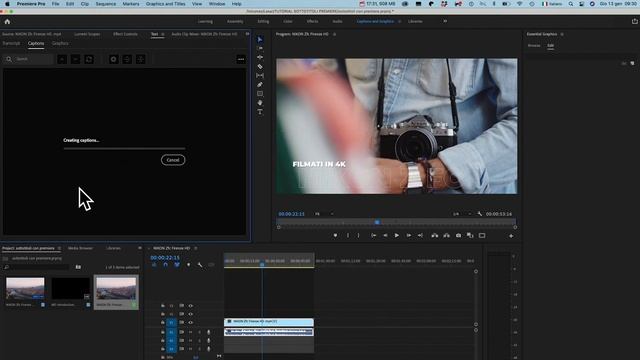Toggle V3 track output eye icon
This screenshot has height=360, width=640.
pyautogui.click(x=191, y=306)
